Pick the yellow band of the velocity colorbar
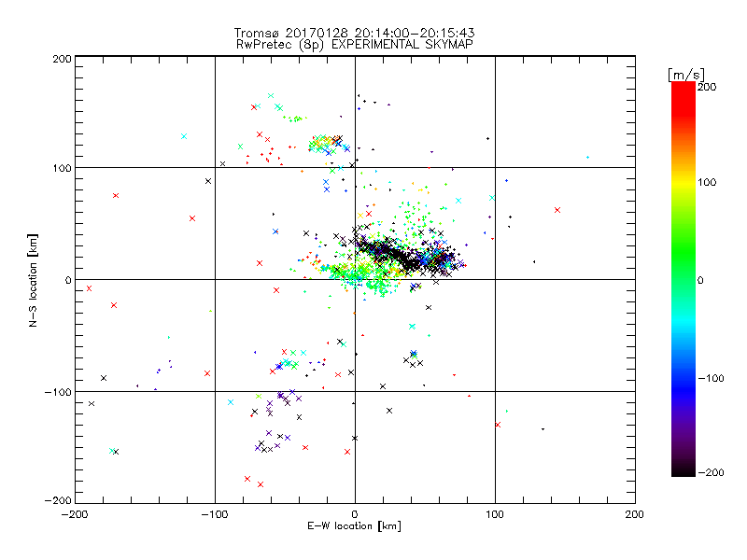This screenshot has width=747, height=560. (684, 182)
